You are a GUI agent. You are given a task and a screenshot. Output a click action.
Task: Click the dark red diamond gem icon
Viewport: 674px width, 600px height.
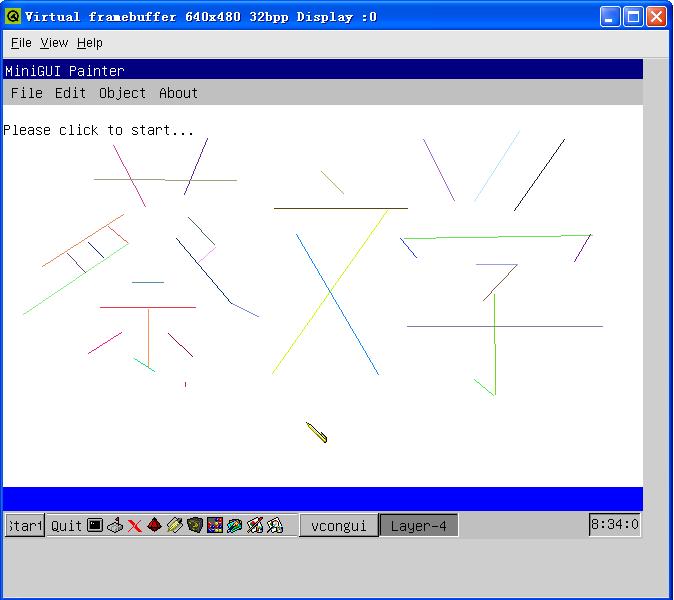[154, 525]
